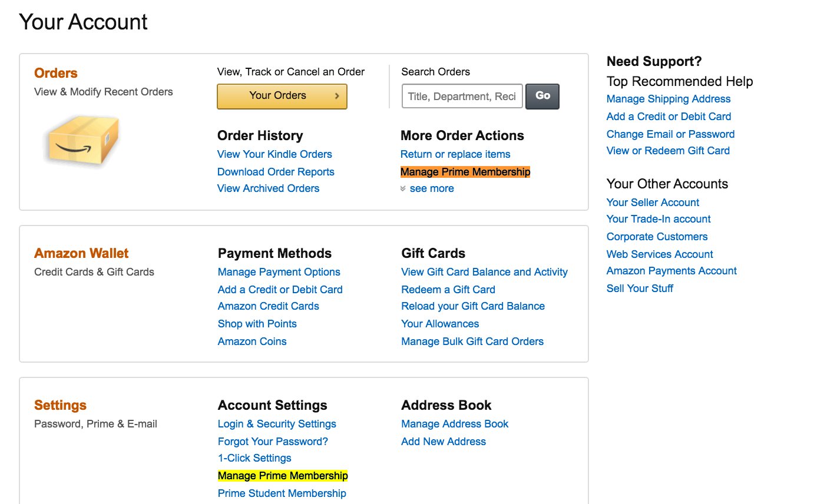Open Reload your Gift Card Balance
814x504 pixels.
473,306
